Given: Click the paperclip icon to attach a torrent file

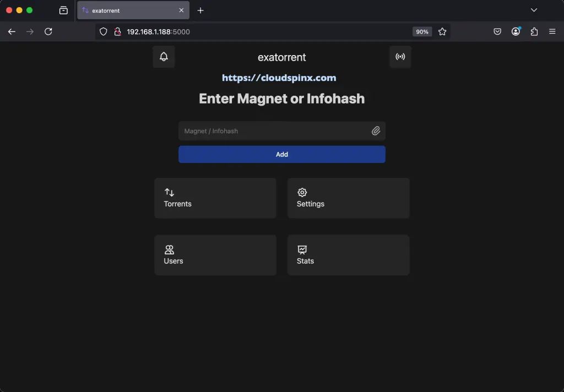Looking at the screenshot, I should (376, 131).
